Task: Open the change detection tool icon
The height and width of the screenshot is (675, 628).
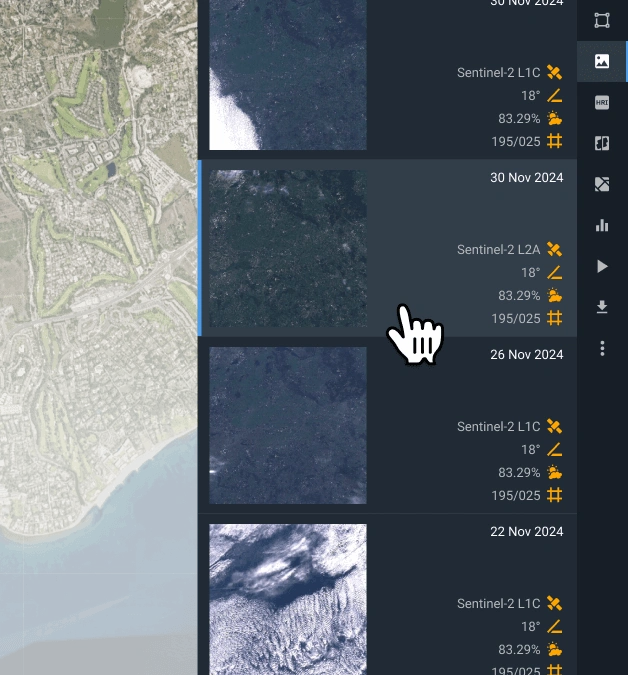Action: [602, 184]
